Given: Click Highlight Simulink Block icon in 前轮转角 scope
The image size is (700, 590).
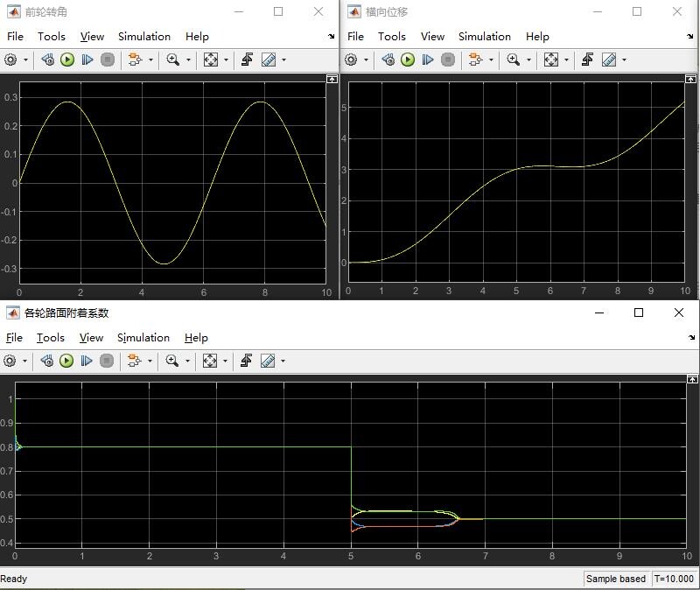Looking at the screenshot, I should [135, 60].
